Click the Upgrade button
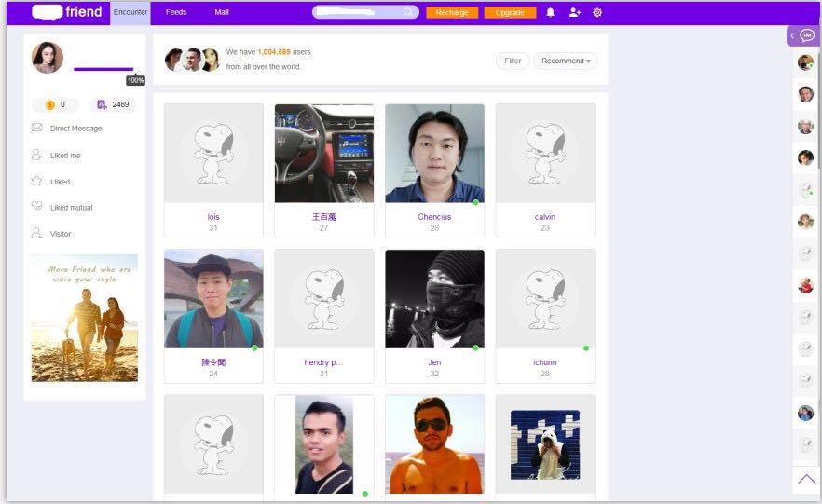The width and height of the screenshot is (822, 504). point(510,12)
